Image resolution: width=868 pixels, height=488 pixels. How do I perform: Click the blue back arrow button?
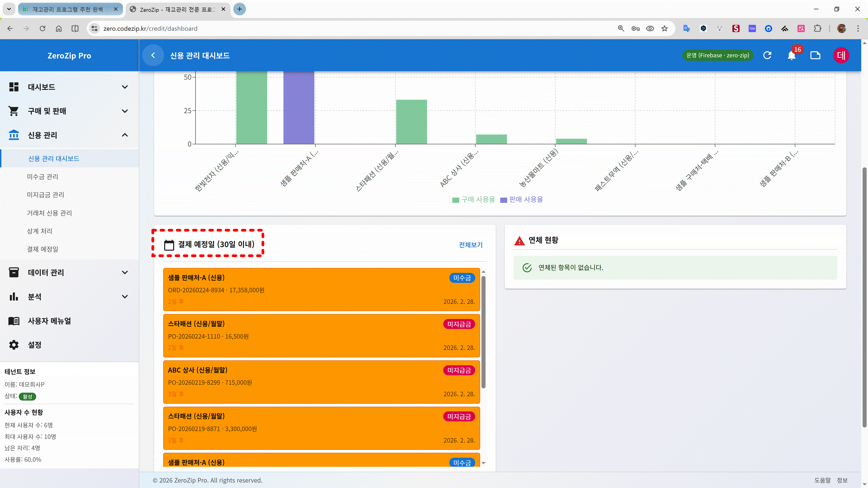click(x=153, y=56)
